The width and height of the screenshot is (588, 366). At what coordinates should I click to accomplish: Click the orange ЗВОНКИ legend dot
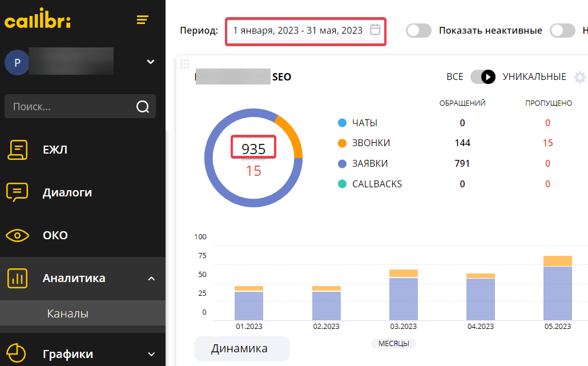(343, 143)
